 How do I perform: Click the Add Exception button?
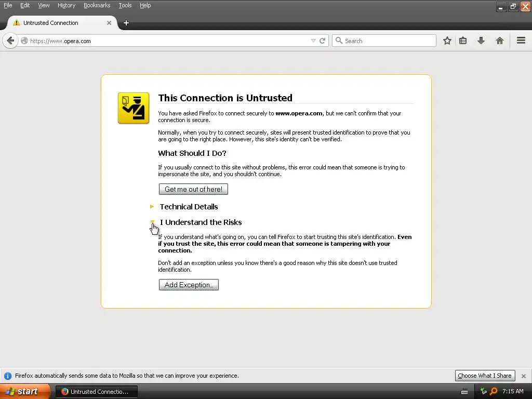click(x=189, y=285)
